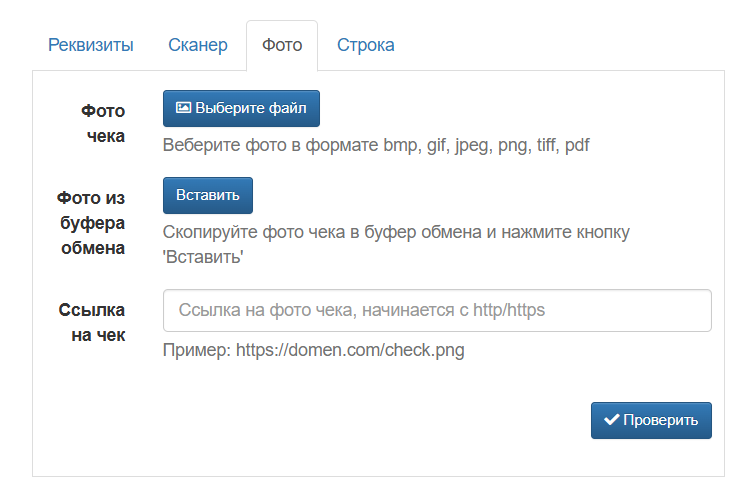This screenshot has width=740, height=490.
Task: Click the Фото чека label
Action: (103, 123)
